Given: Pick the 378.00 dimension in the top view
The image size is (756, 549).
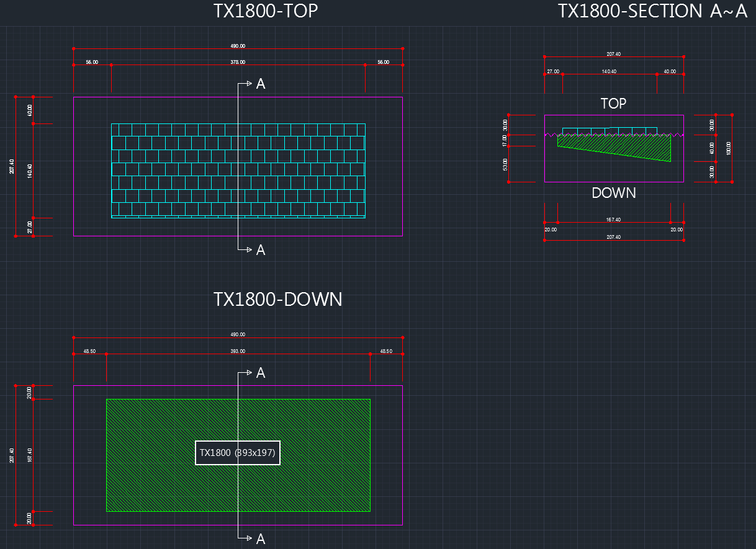Looking at the screenshot, I should (238, 63).
